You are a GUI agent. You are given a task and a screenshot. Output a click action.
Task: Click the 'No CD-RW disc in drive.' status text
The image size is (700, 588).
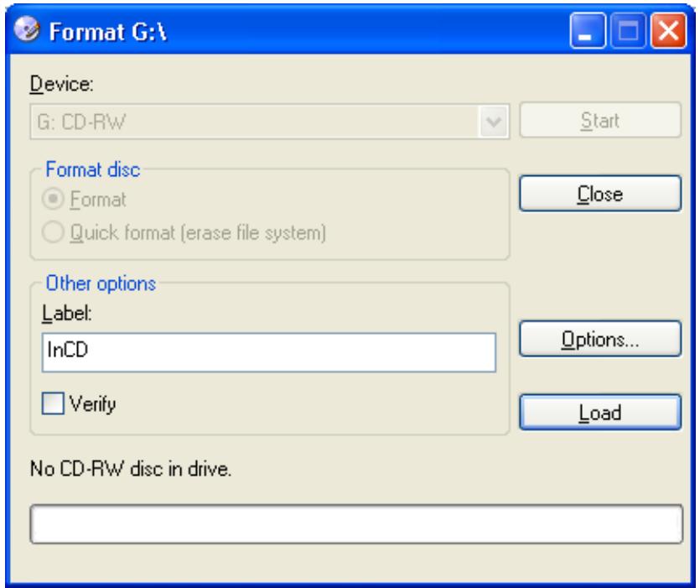point(130,469)
